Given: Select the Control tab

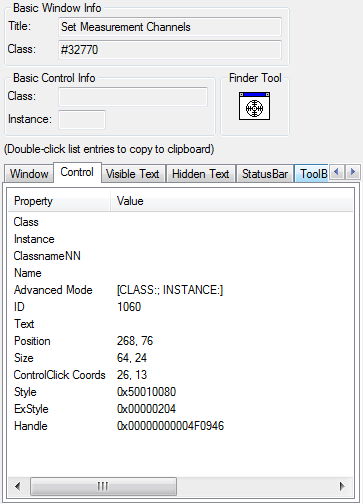Looking at the screenshot, I should 77,172.
